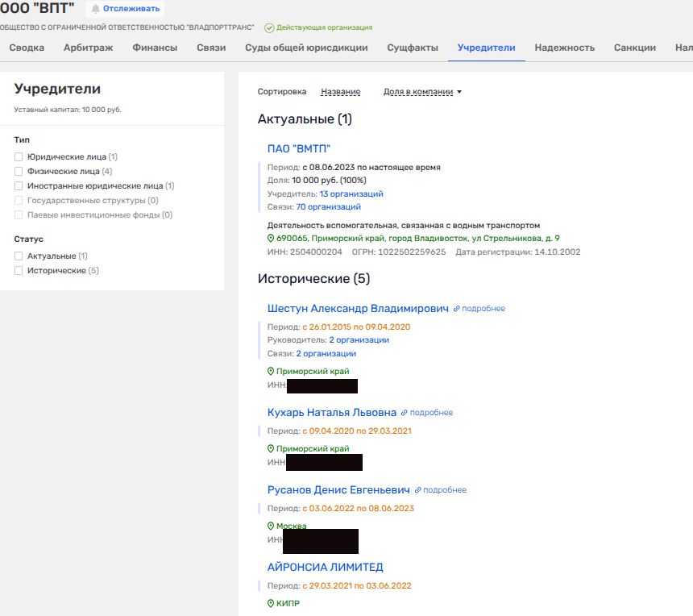Toggle the Исторические status checkbox
The image size is (693, 616).
pos(19,271)
